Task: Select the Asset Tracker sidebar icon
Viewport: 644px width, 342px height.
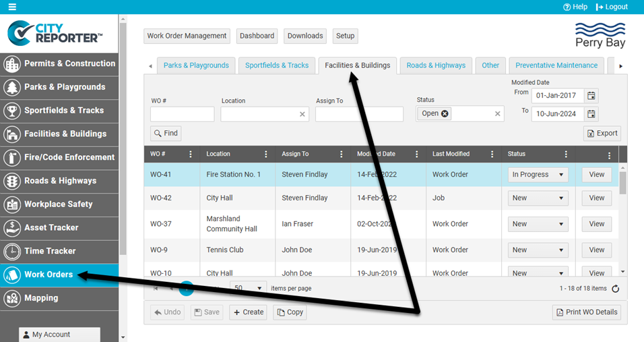Action: click(11, 228)
